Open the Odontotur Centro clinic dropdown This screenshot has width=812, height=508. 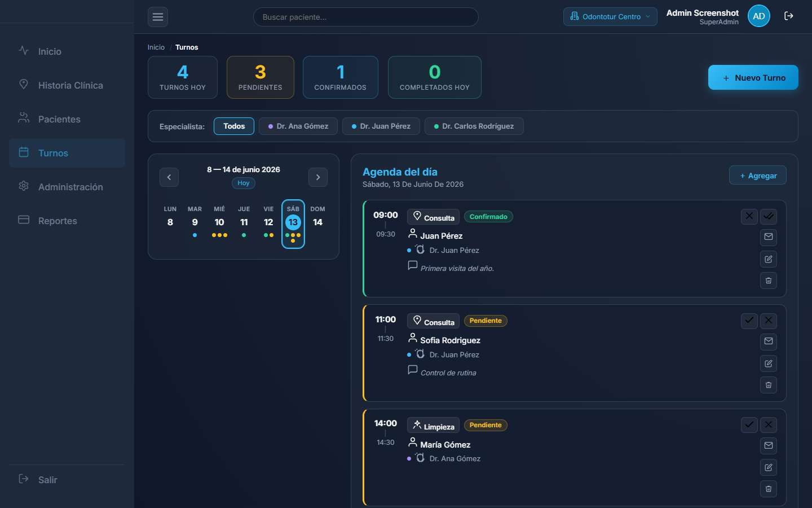[x=610, y=16]
